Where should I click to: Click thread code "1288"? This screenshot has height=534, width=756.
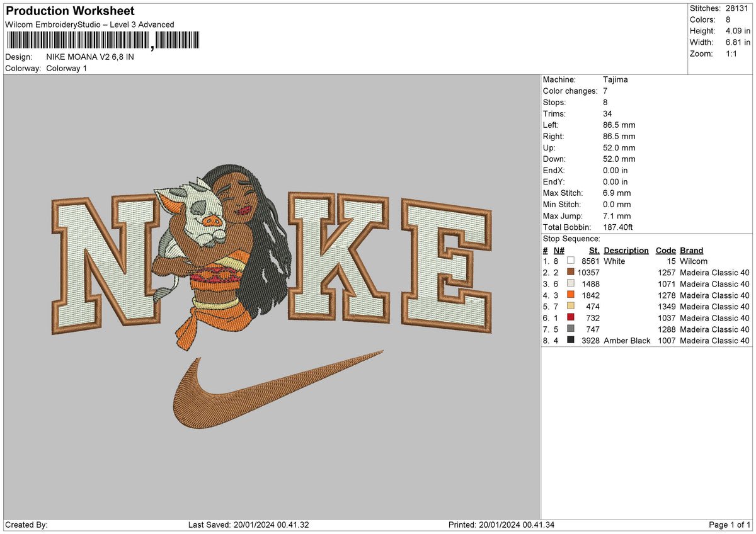pos(666,329)
